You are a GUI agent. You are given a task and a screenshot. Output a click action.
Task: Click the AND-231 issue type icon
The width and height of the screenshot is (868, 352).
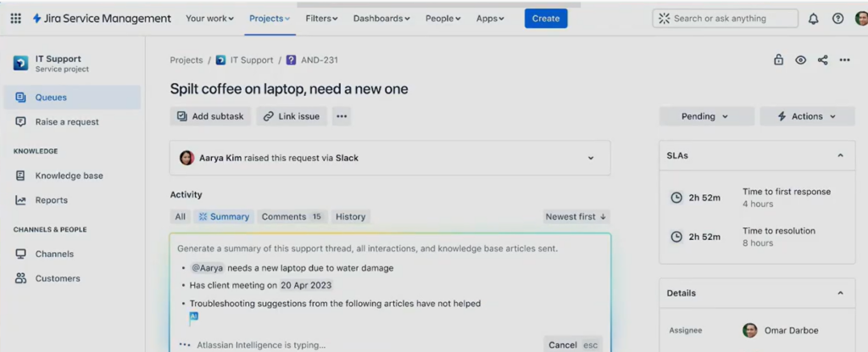292,60
